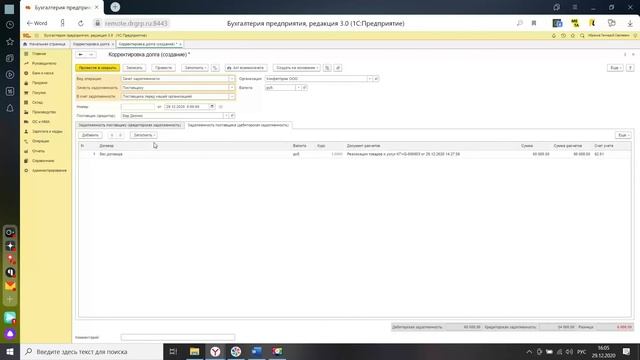Screen dimensions: 640x360
Task: Open the Справочники section in sidebar
Action: [x=43, y=161]
